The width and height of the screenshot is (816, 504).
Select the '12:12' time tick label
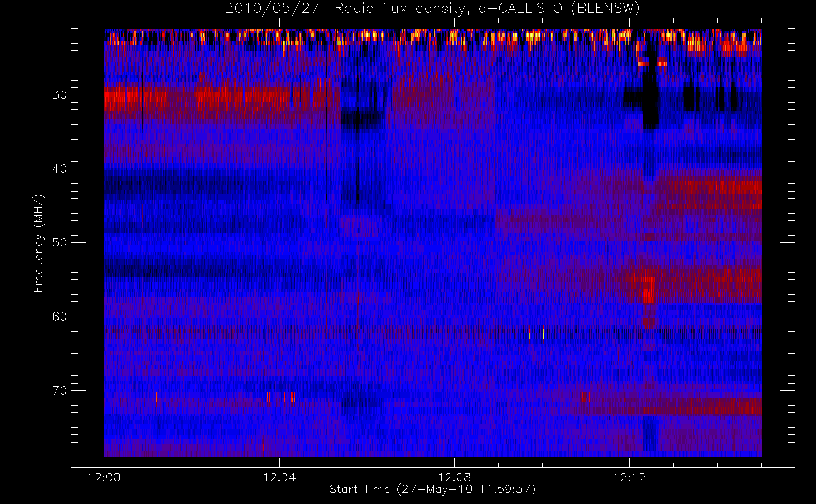(629, 477)
